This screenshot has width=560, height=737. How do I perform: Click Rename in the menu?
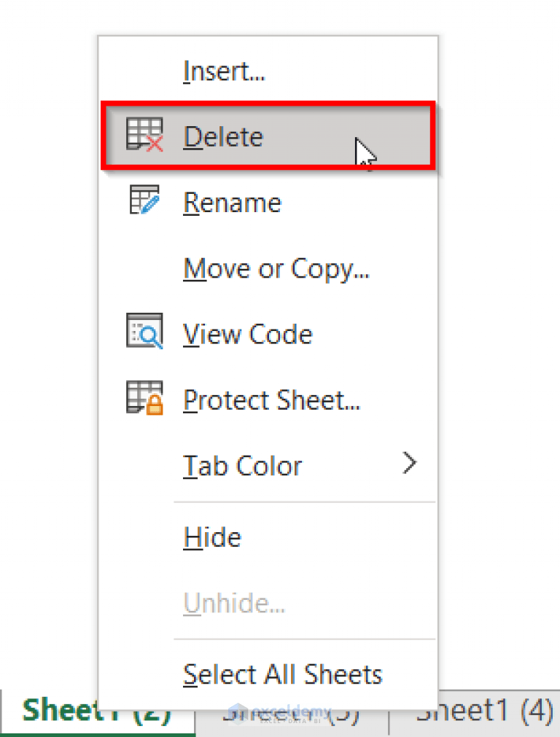[x=232, y=202]
